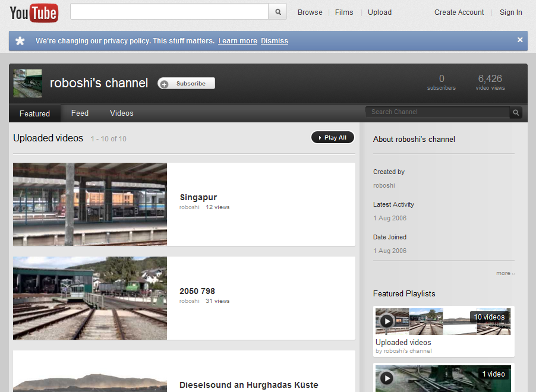Click roboshi uploader name under Singapur

190,207
